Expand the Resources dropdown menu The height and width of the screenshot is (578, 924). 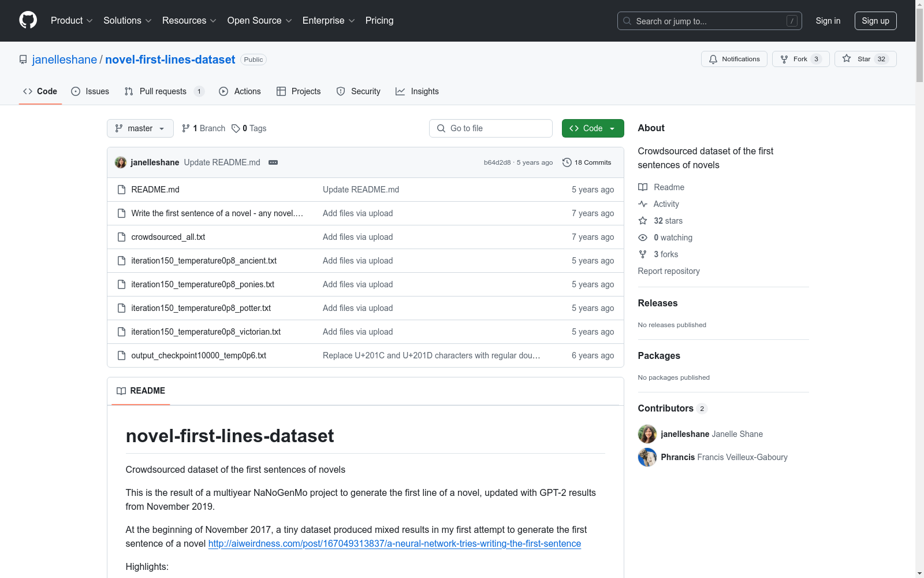189,20
